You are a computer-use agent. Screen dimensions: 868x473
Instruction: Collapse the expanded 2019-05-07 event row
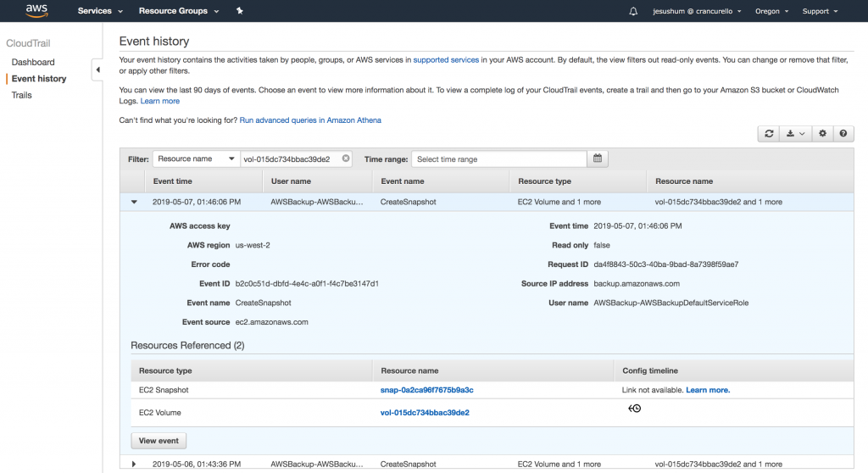tap(134, 202)
